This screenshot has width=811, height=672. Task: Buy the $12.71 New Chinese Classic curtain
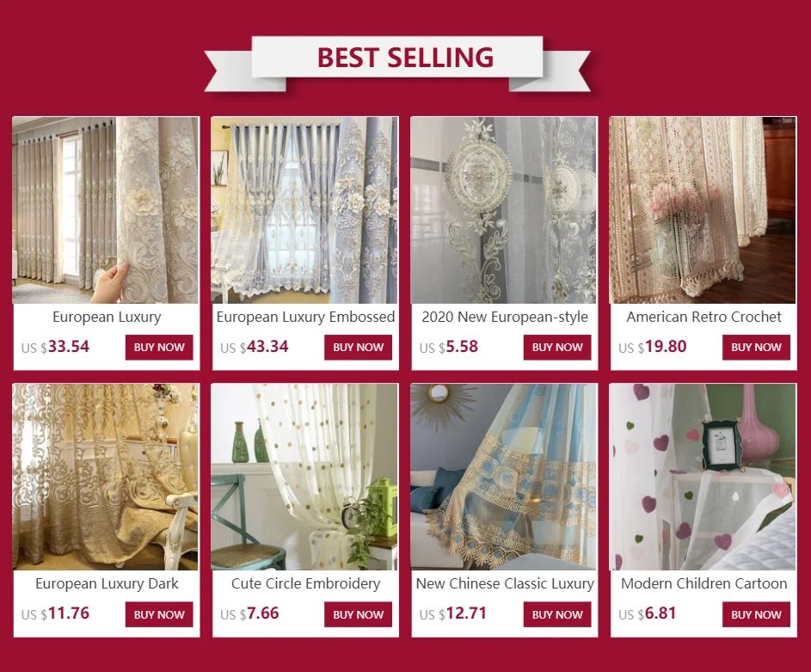(557, 614)
